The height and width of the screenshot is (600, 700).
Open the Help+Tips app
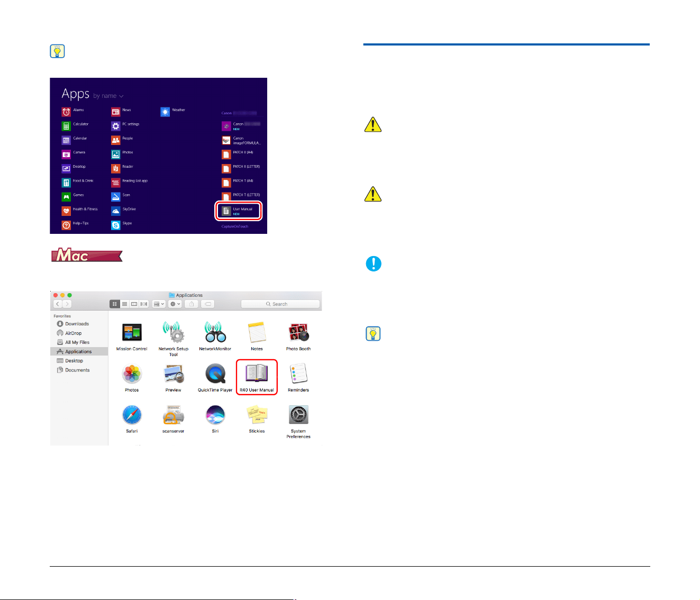(75, 225)
